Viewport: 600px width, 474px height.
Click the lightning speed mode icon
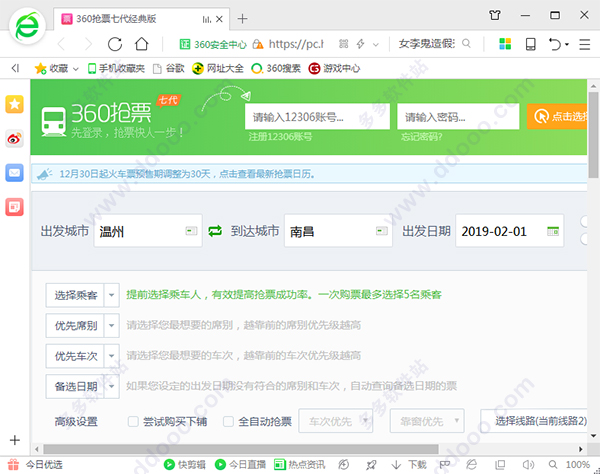360,44
